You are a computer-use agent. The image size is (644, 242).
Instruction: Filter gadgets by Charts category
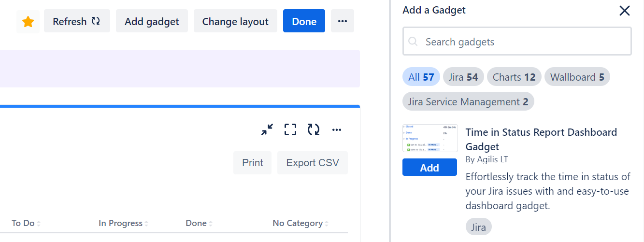[514, 77]
